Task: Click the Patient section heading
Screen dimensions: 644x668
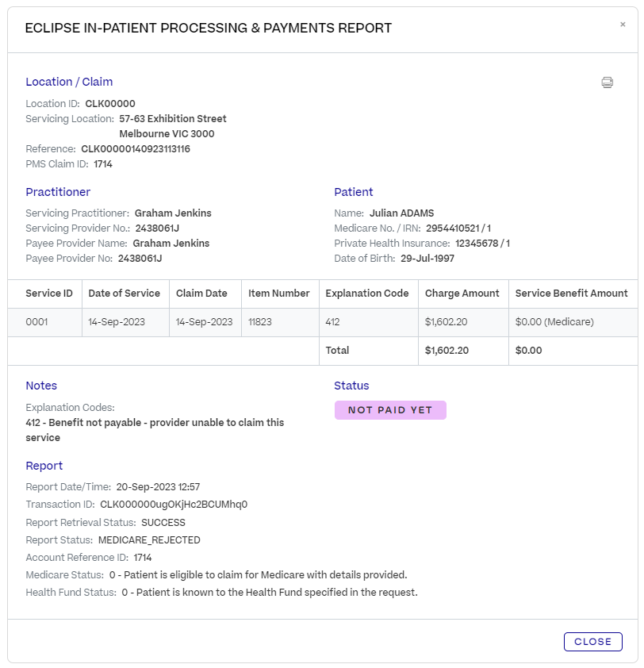Action: [354, 191]
